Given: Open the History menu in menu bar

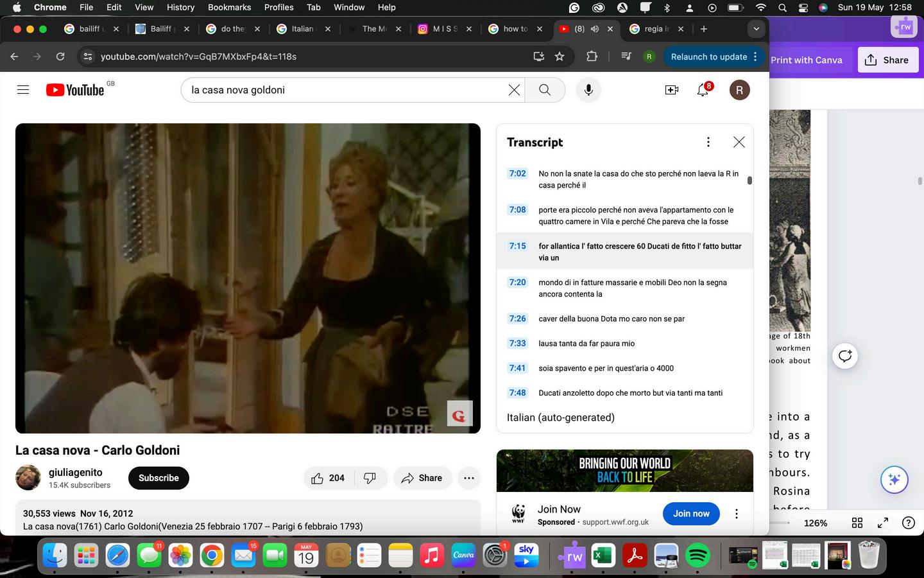Looking at the screenshot, I should coord(180,7).
